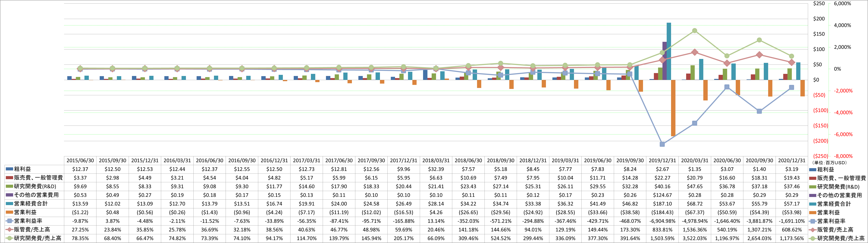Viewport: 868px width, 243px height.
Task: Select the $4.26 operating income cell
Action: point(436,212)
